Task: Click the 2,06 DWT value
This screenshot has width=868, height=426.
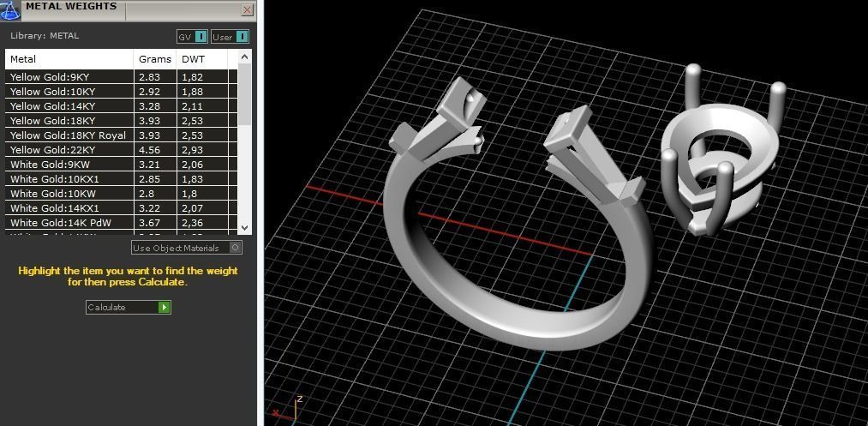Action: 193,165
